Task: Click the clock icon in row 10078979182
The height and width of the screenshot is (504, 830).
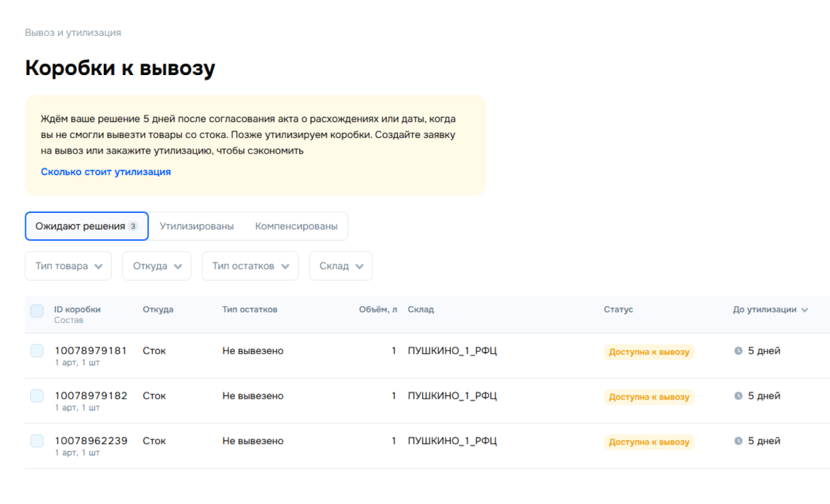Action: tap(738, 395)
